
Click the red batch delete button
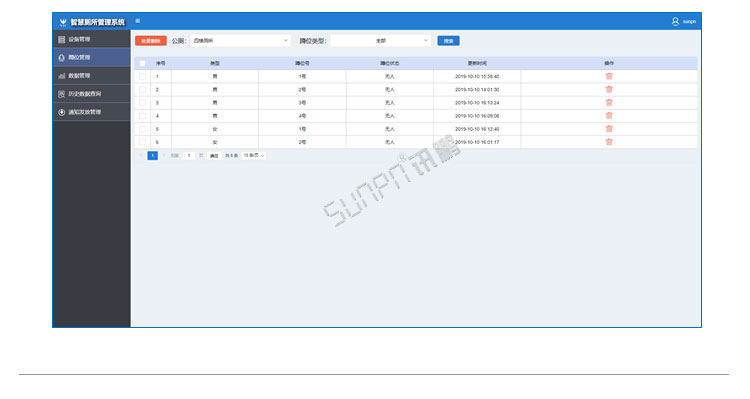click(151, 41)
